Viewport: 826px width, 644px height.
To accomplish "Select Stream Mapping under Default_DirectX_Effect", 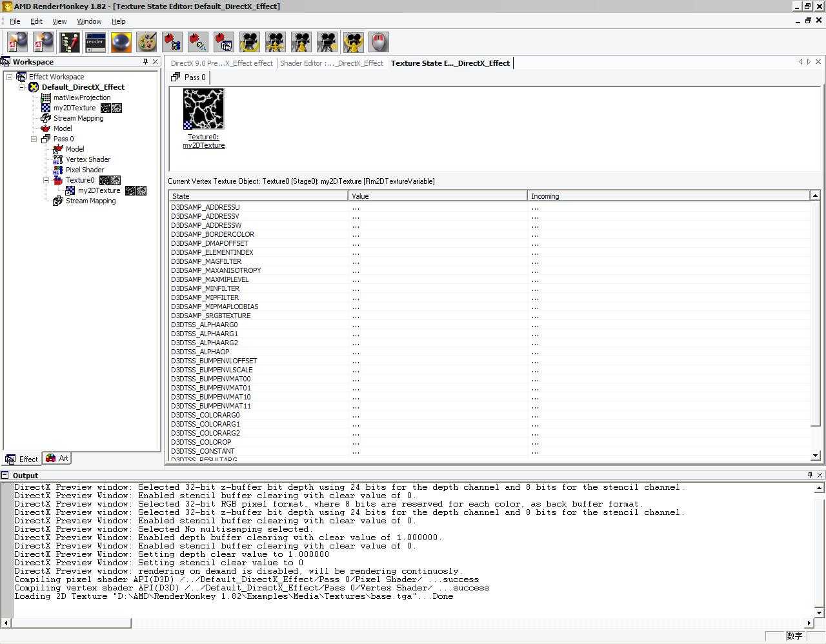I will coord(78,118).
